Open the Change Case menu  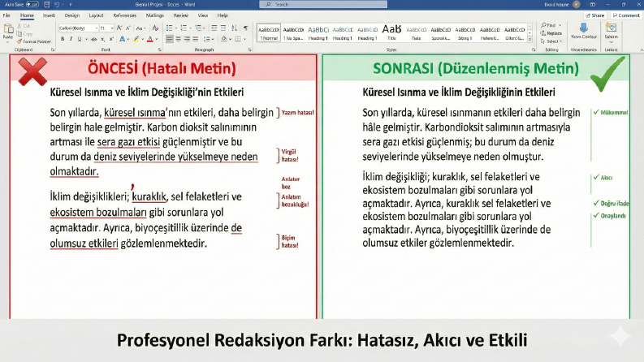[x=140, y=28]
